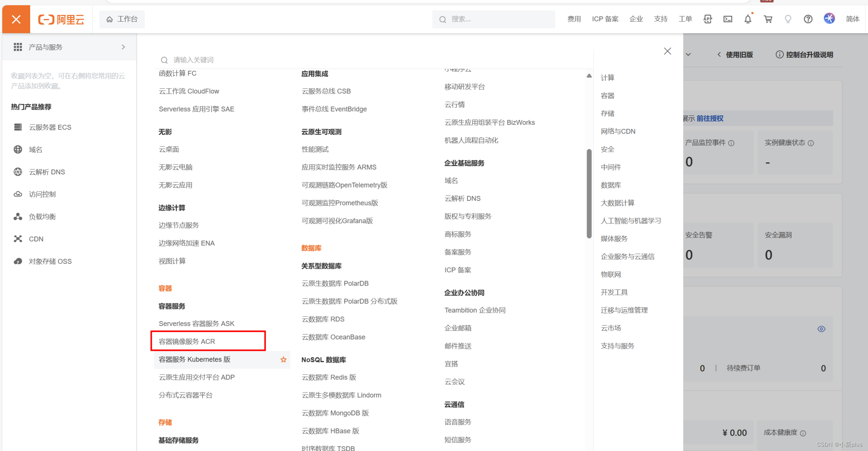Screen dimensions: 868x451
Task: Open 容器镜像服务 ACR
Action: coord(187,341)
